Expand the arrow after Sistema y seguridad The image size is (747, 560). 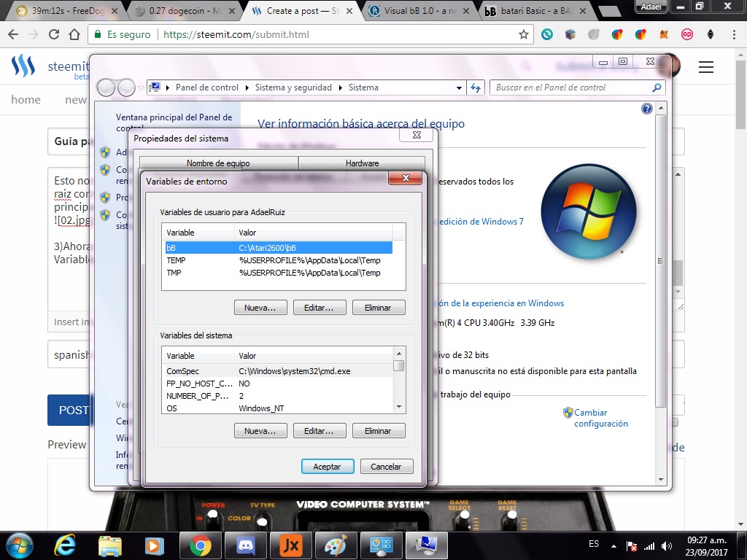pos(340,87)
